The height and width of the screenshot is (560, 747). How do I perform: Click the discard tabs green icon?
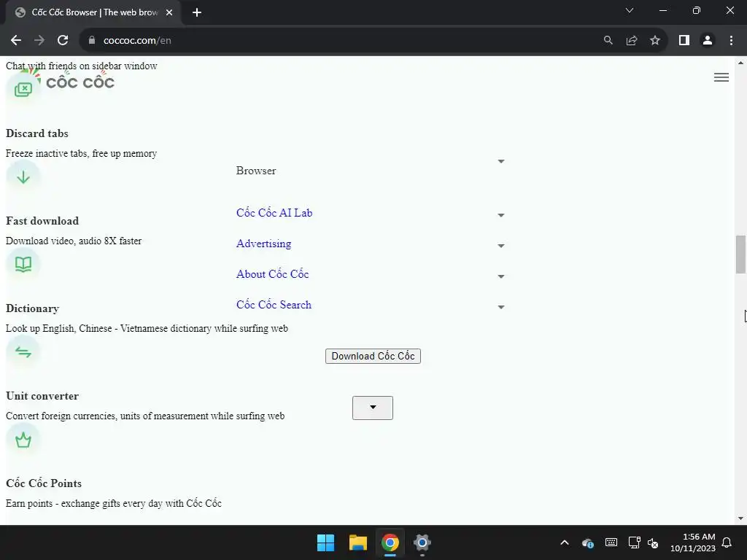click(x=23, y=89)
